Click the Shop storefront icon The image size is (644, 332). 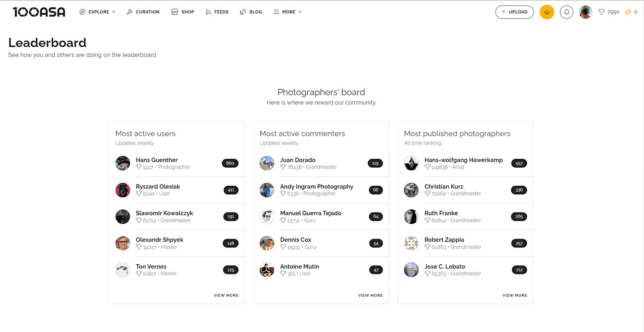point(174,12)
